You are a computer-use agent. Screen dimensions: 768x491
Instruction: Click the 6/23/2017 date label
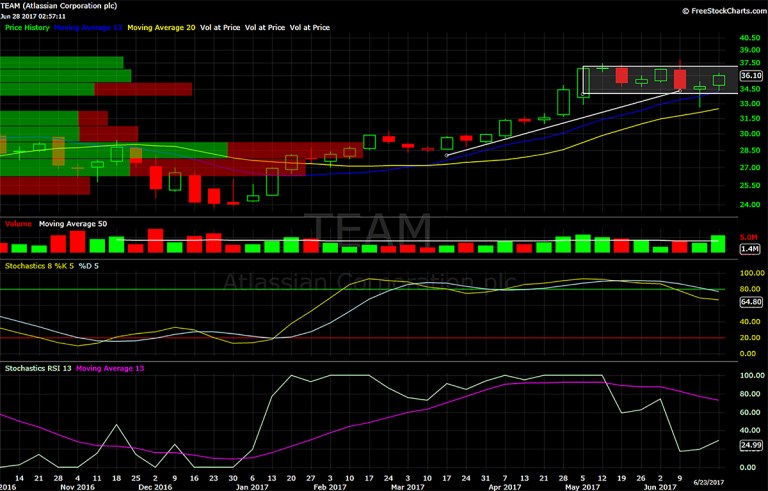(709, 483)
